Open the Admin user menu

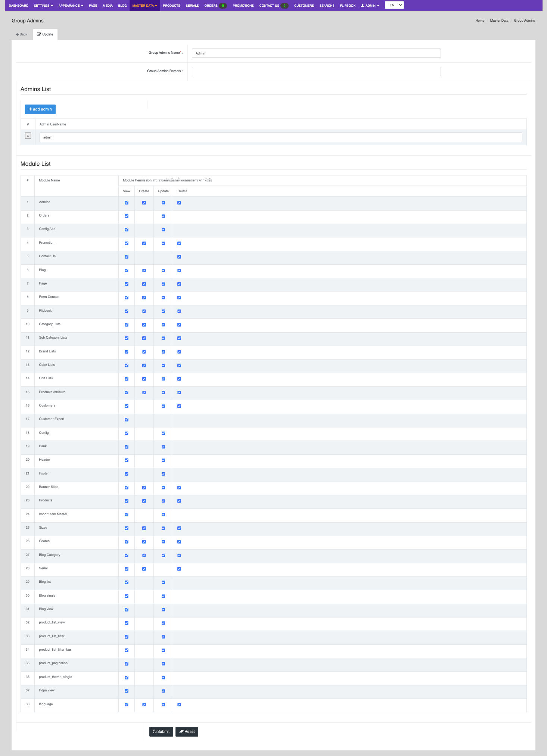tap(370, 6)
